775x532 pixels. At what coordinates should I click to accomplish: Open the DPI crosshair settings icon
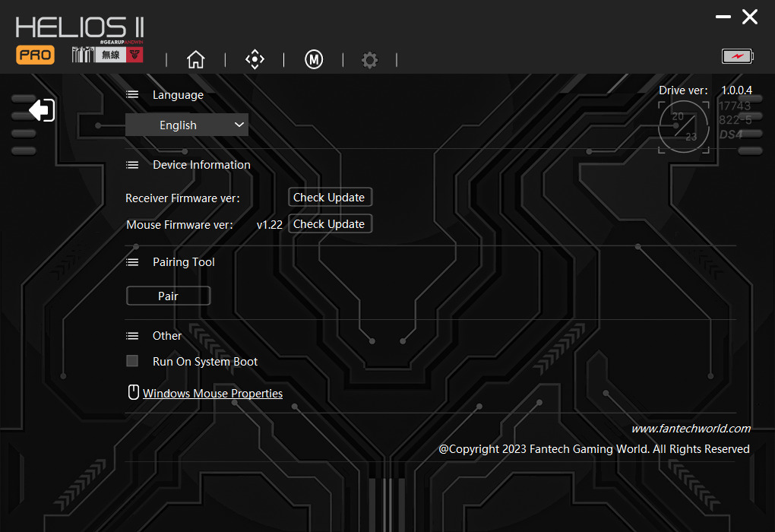255,59
